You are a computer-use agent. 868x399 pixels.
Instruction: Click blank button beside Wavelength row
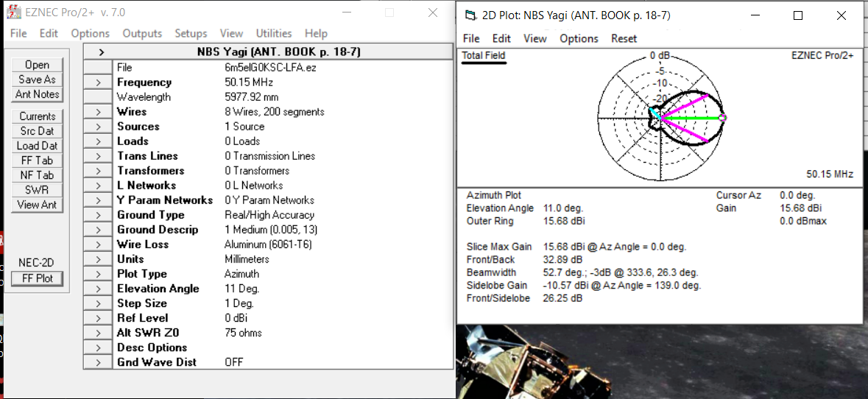pyautogui.click(x=99, y=97)
